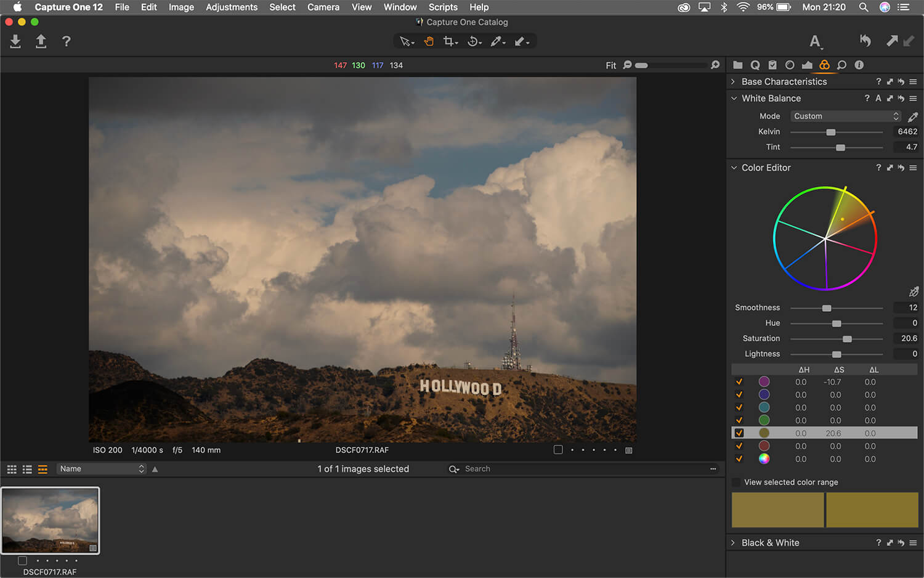Toggle the selected yellow range checkbox
The height and width of the screenshot is (578, 924).
(739, 433)
